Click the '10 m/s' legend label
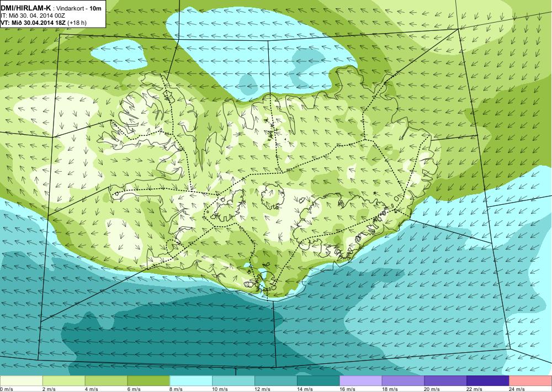552x392 pixels. tap(220, 389)
